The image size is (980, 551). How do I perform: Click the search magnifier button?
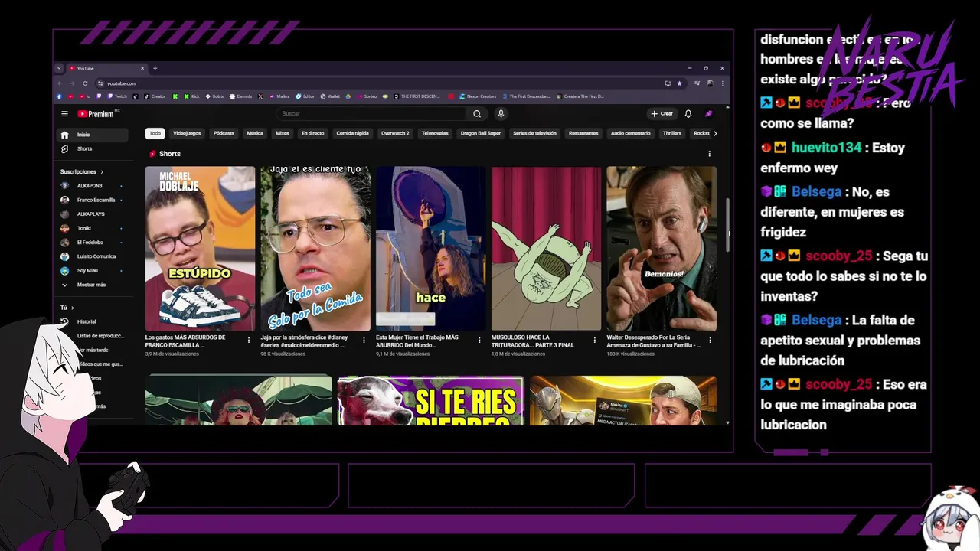(477, 114)
